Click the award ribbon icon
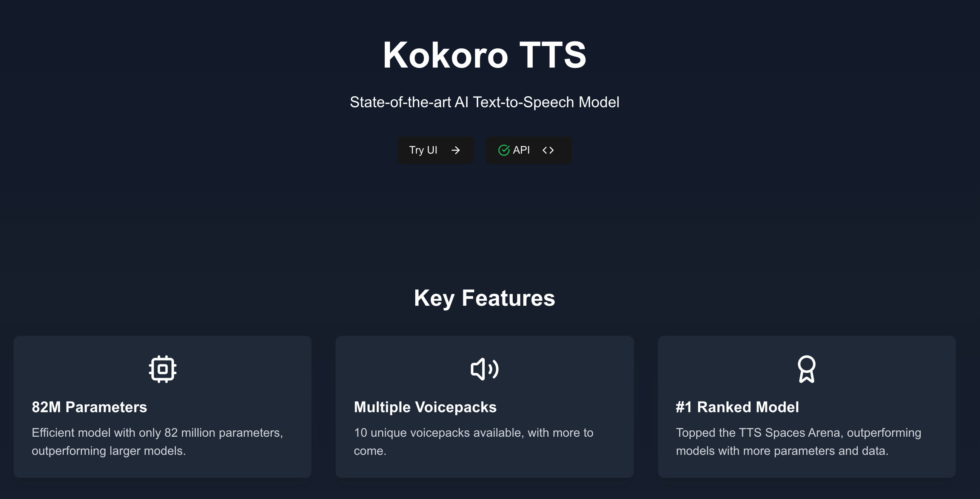Screen dimensions: 980x499 [x=806, y=369]
